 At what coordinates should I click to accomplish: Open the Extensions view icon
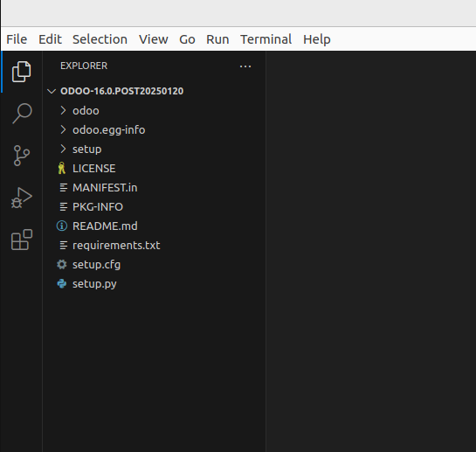point(22,240)
